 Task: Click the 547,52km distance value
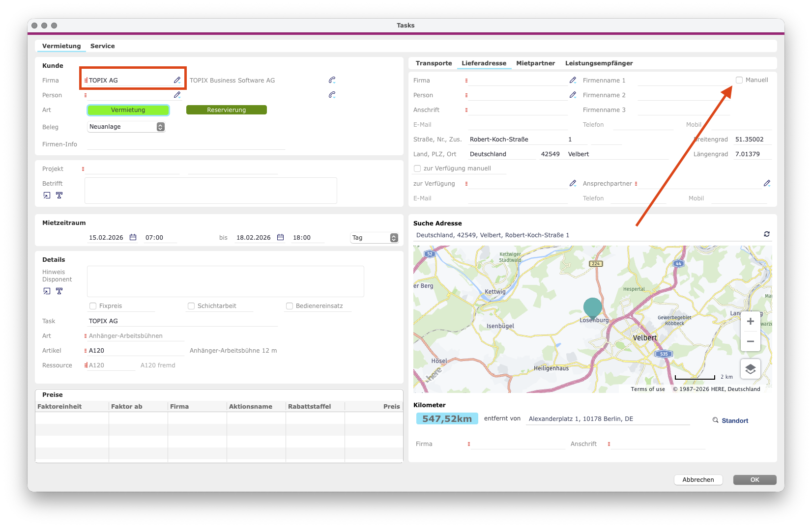[x=447, y=419]
